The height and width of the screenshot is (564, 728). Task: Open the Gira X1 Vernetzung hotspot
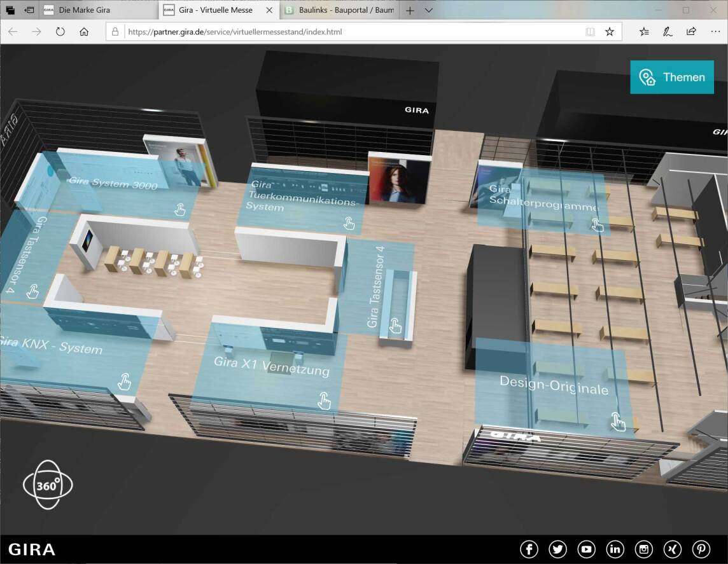(269, 368)
